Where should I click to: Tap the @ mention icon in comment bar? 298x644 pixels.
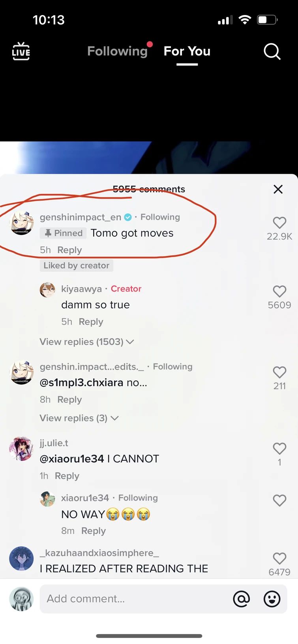pyautogui.click(x=241, y=599)
